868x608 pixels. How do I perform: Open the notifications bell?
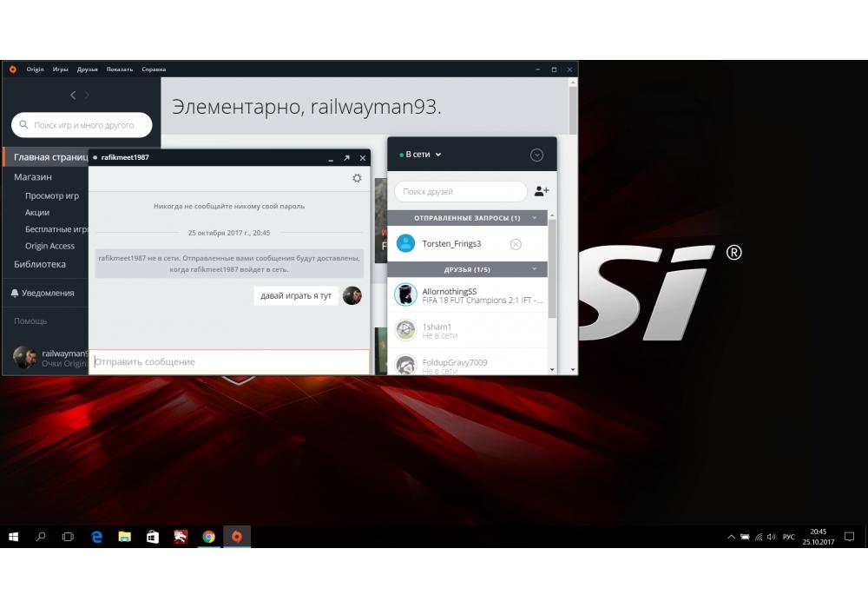point(15,294)
